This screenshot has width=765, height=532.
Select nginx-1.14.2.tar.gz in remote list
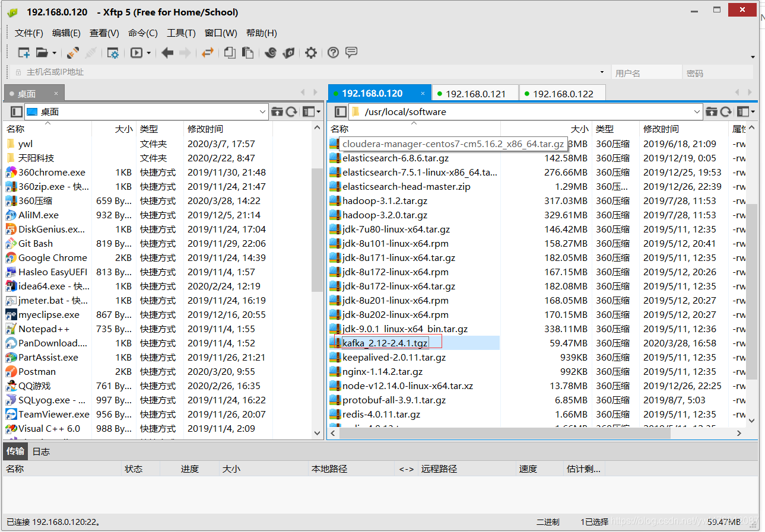pyautogui.click(x=382, y=371)
